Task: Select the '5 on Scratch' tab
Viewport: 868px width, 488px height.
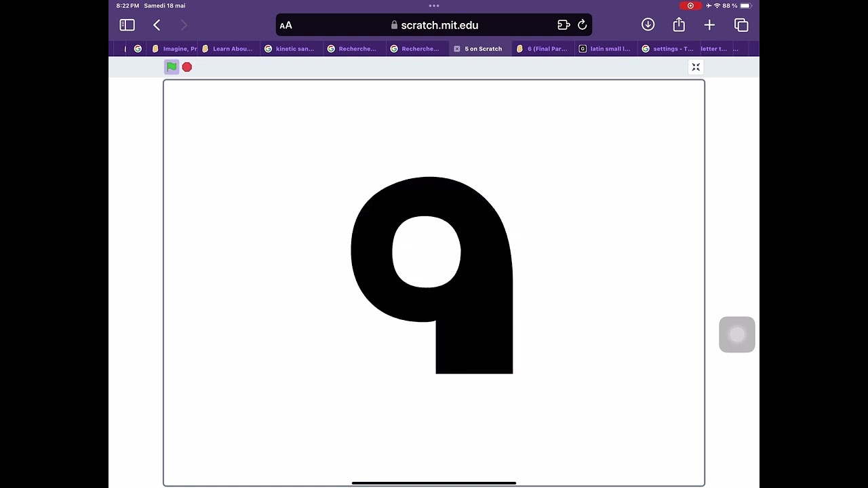Action: [481, 49]
